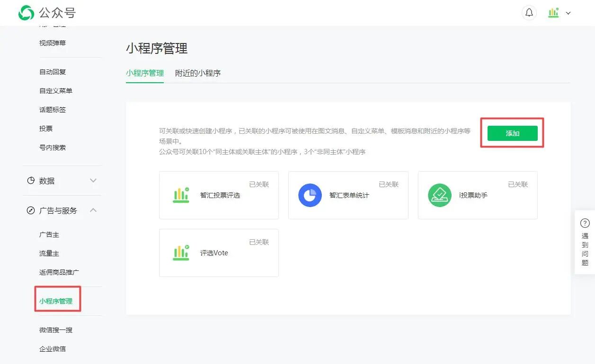Click the 广告与服务 section label
The image size is (595, 364).
[58, 210]
